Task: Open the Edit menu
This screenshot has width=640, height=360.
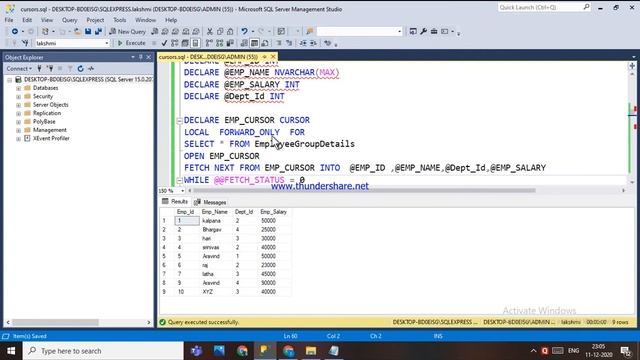Action: click(x=27, y=20)
